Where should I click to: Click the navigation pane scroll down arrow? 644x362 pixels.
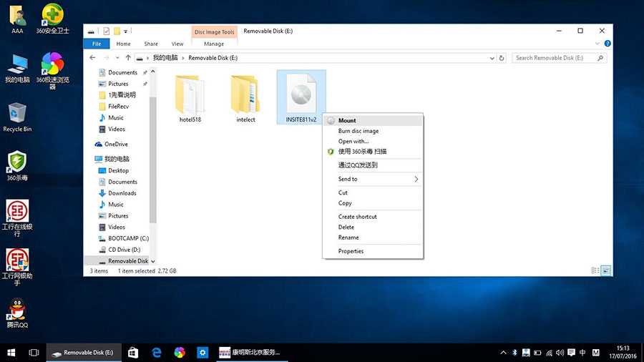click(153, 261)
